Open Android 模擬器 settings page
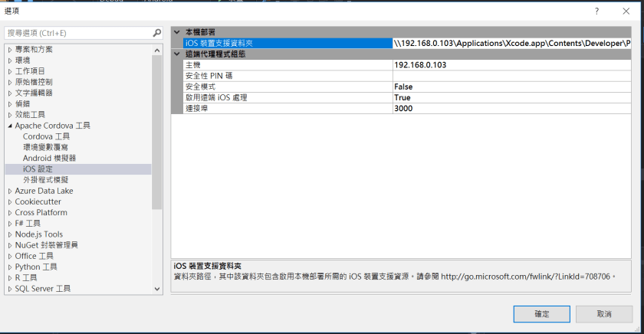Screen dimensions: 644x334 pos(49,158)
